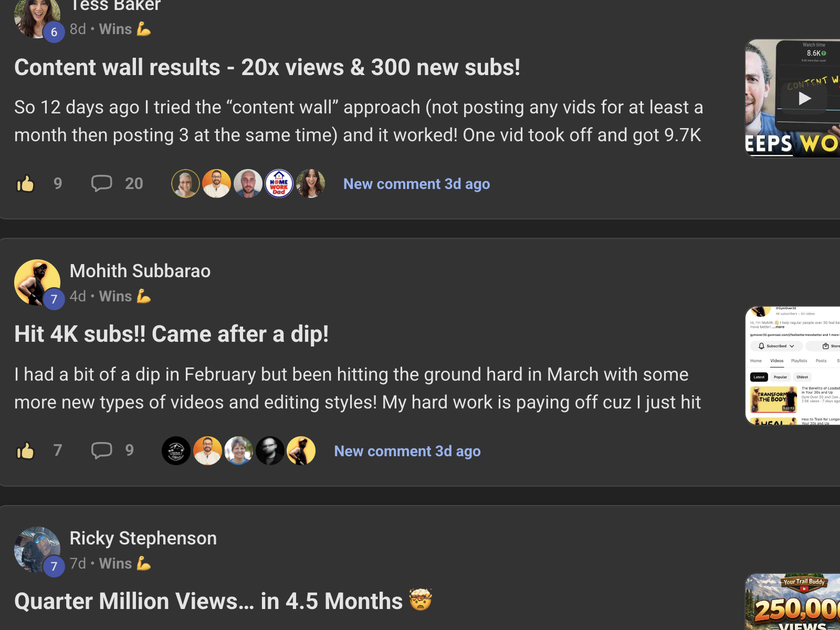Image resolution: width=840 pixels, height=630 pixels.
Task: Open Mohith Subbarao's profile avatar
Action: (37, 282)
